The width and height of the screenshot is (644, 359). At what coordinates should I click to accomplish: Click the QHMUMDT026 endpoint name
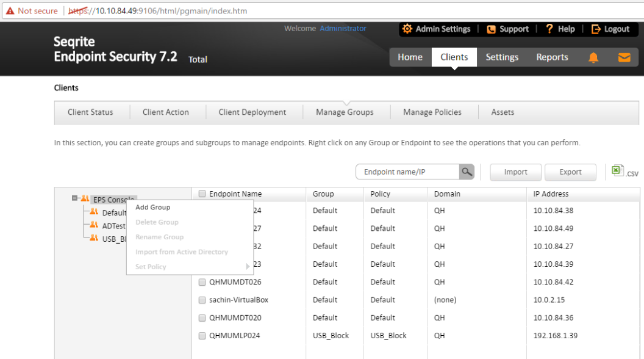(x=235, y=282)
